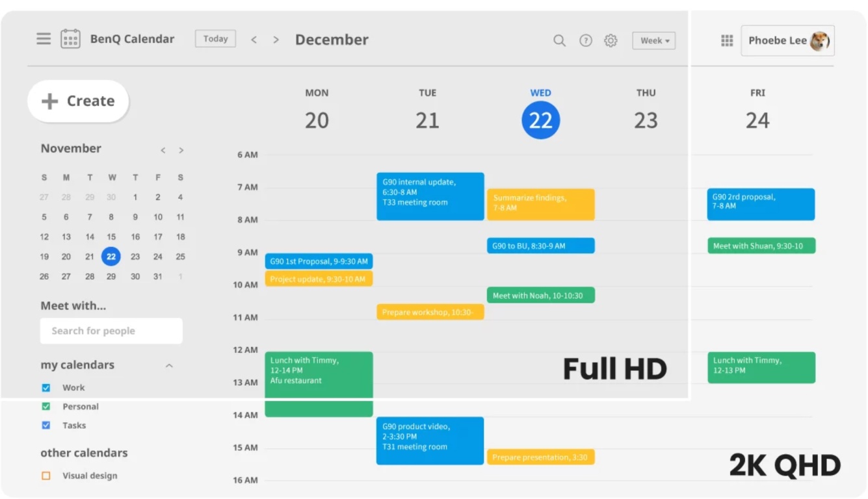Click the BenQ Calendar logo icon

[x=70, y=39]
